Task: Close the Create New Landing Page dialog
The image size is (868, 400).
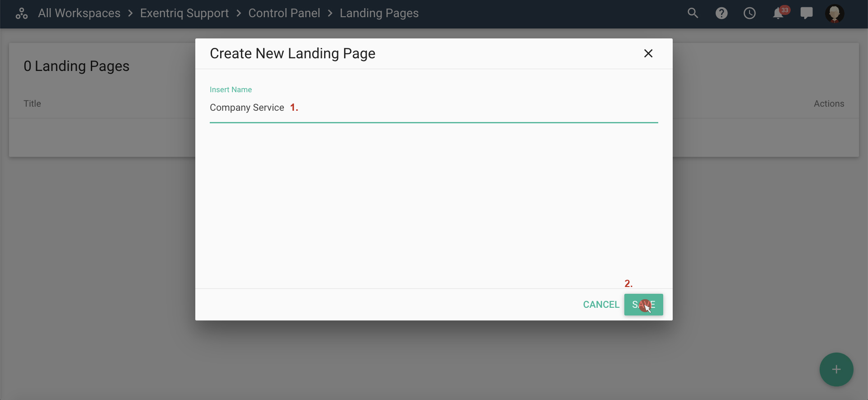Action: click(648, 53)
